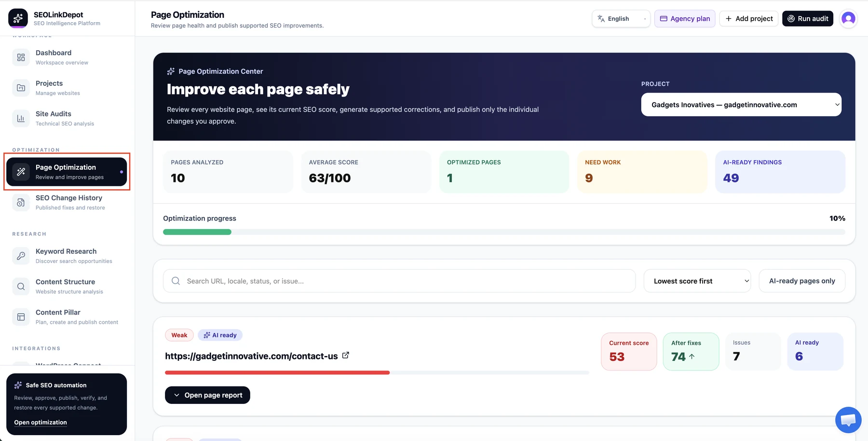Open the English language dropdown
868x441 pixels.
(621, 18)
